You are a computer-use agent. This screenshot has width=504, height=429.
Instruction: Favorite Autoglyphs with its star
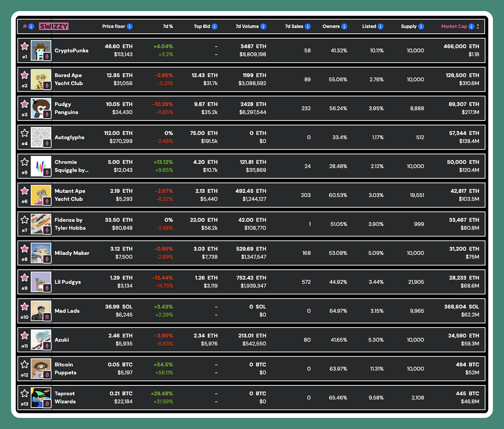tap(24, 133)
